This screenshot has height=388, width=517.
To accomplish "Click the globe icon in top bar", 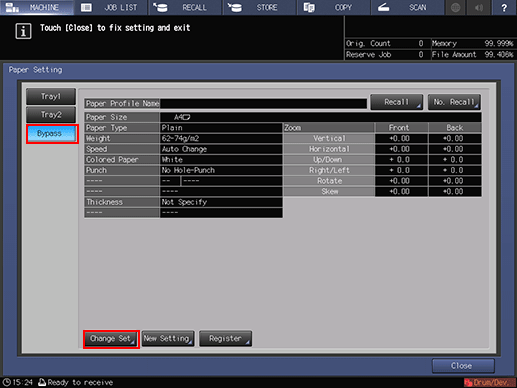I will coord(456,7).
